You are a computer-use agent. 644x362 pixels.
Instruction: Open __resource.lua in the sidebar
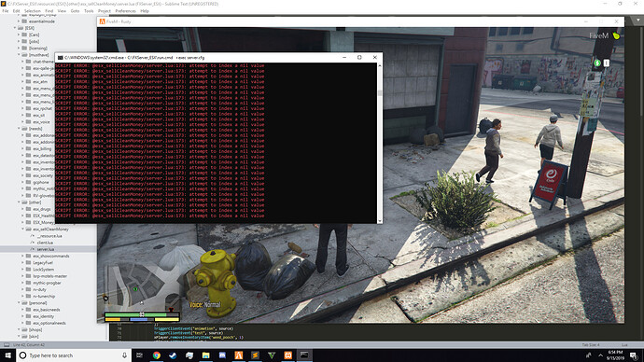pyautogui.click(x=49, y=236)
